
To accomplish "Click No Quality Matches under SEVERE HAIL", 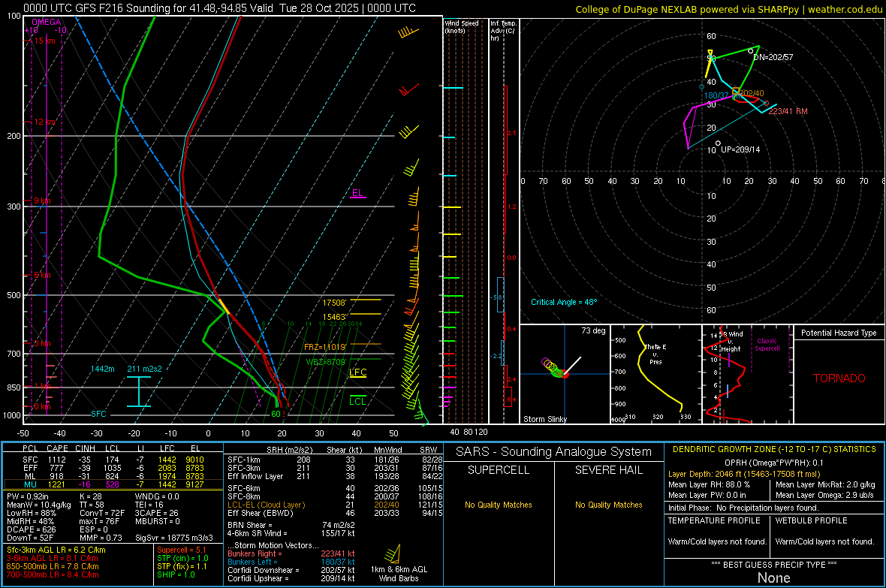I will tap(608, 505).
